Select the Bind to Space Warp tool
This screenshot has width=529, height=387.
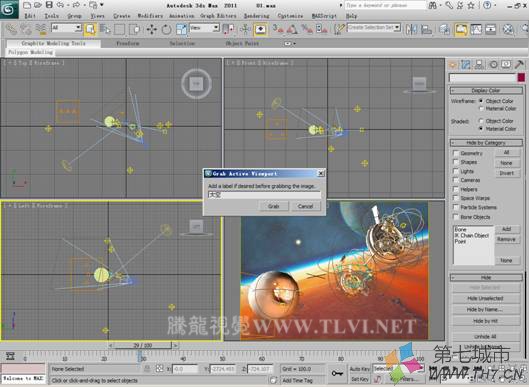point(41,29)
